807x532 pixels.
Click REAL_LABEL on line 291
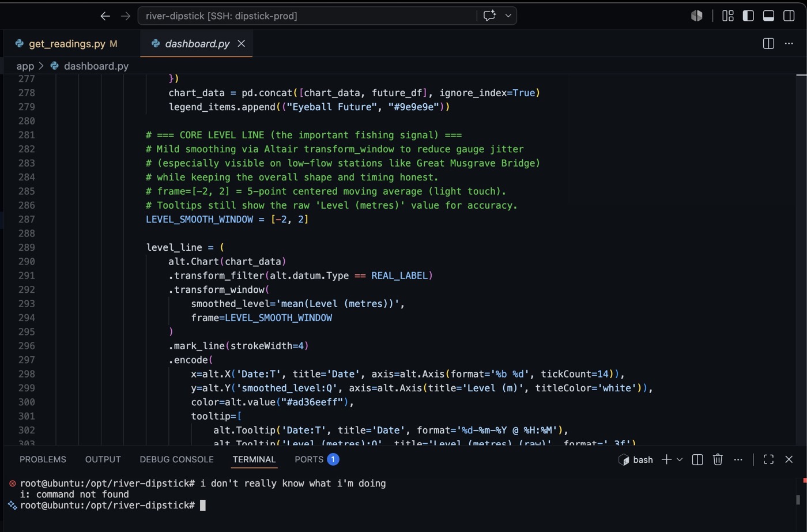(x=399, y=276)
